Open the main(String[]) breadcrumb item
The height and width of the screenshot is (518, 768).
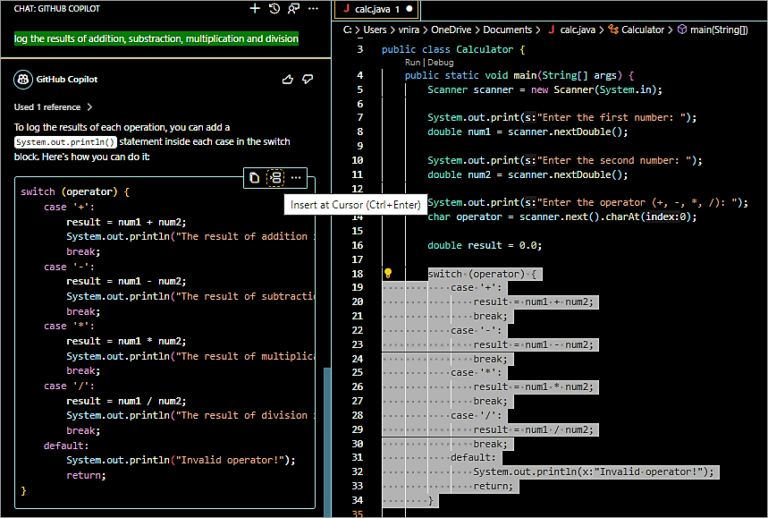coord(718,30)
